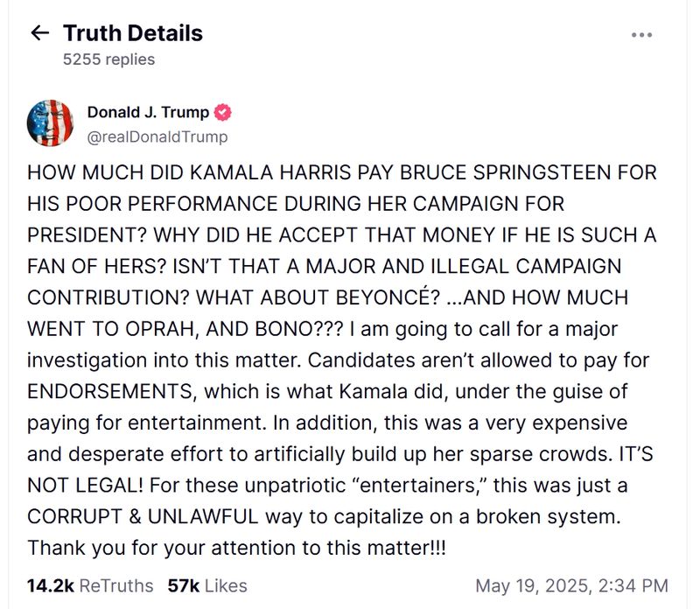Viewport: 700px width, 609px height.
Task: Click the Truth Details heading
Action: 133,34
